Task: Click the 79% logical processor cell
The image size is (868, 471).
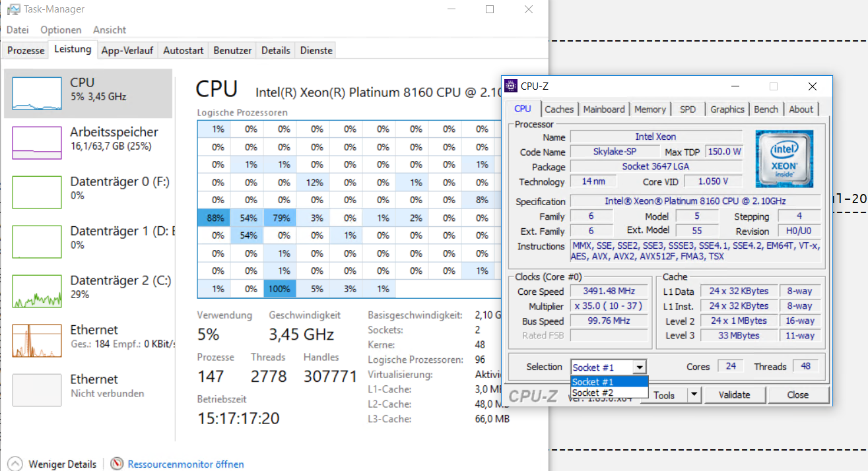Action: (280, 218)
